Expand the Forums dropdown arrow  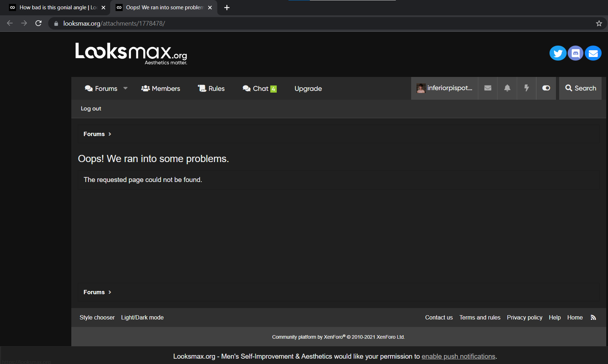click(x=126, y=88)
